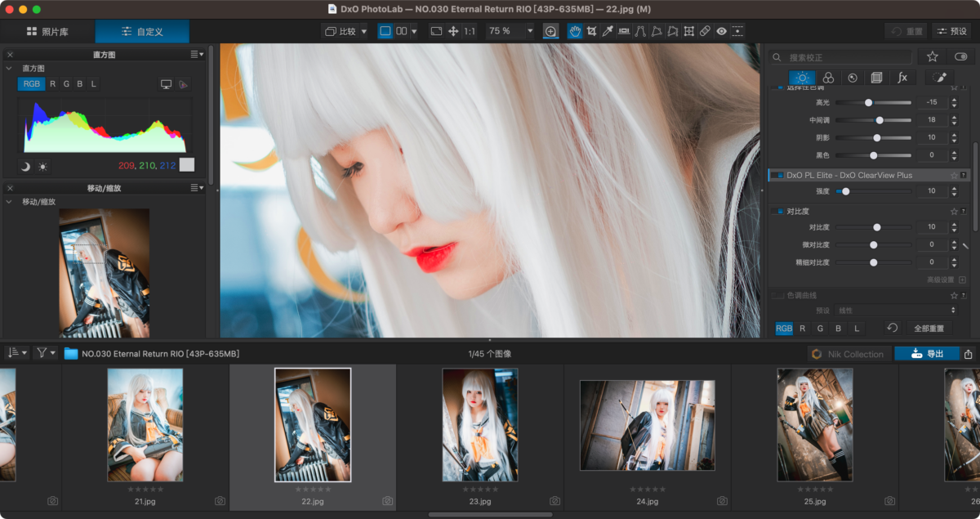Viewport: 980px width, 519px height.
Task: Show shadow clipping moon icon
Action: (x=25, y=167)
